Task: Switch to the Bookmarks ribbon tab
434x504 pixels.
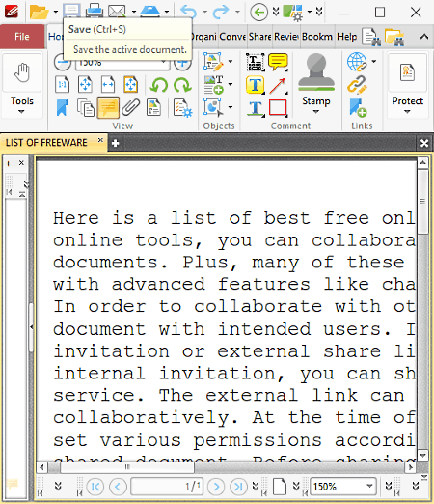Action: point(317,37)
